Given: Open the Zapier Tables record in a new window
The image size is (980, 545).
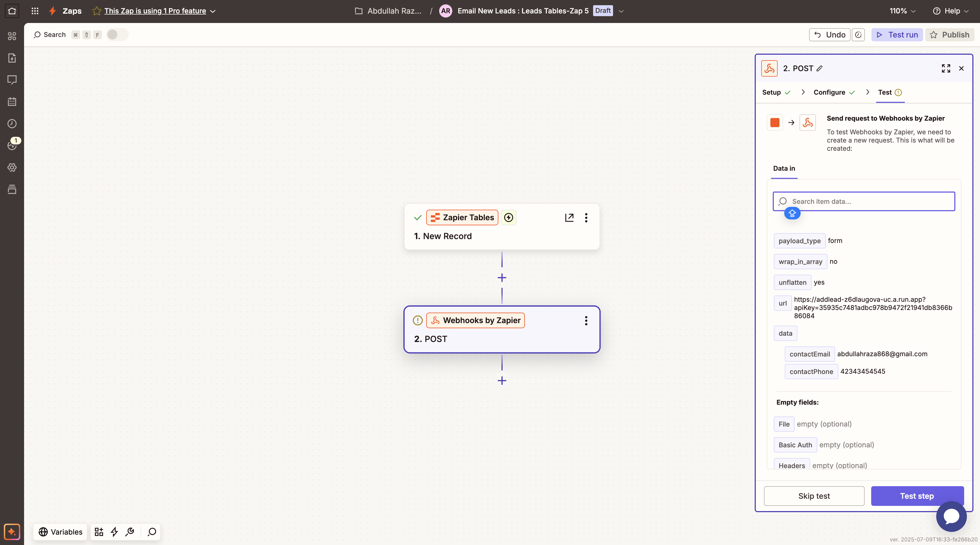Looking at the screenshot, I should (569, 217).
